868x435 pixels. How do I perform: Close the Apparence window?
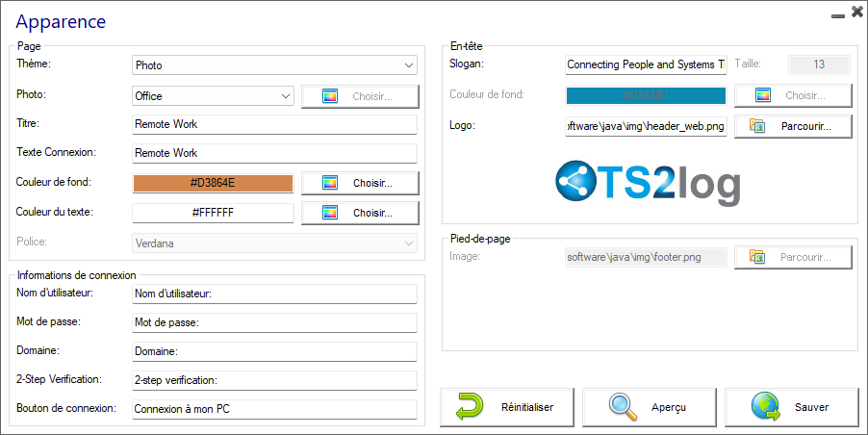(x=856, y=13)
